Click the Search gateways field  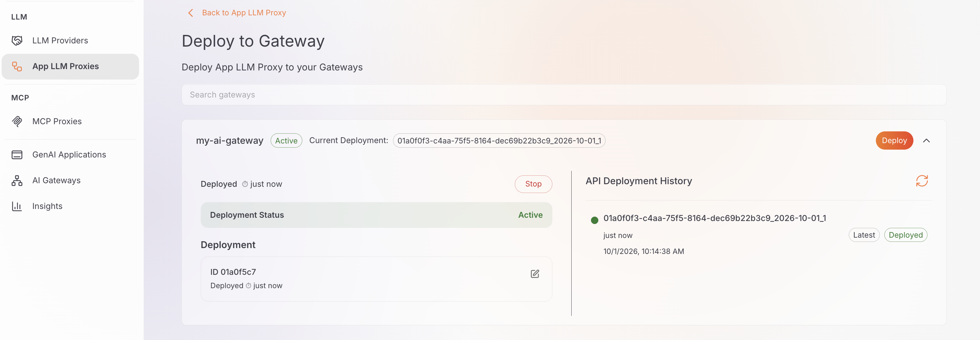(564, 95)
